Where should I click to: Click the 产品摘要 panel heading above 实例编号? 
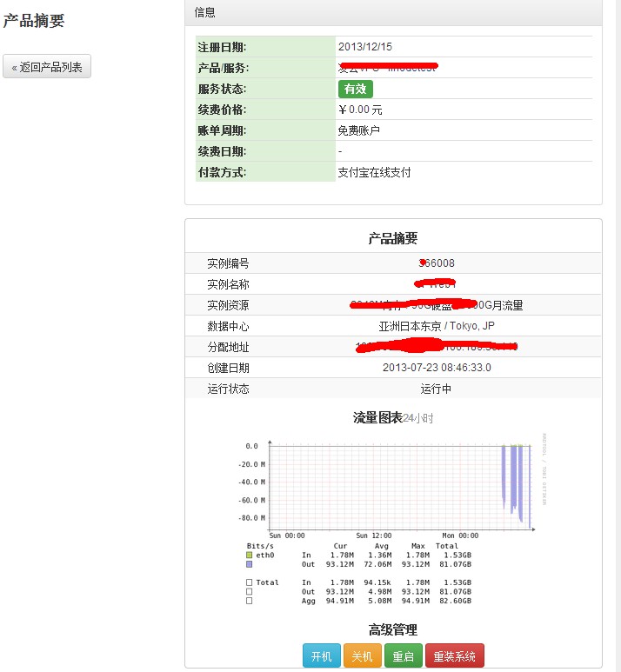coord(393,238)
